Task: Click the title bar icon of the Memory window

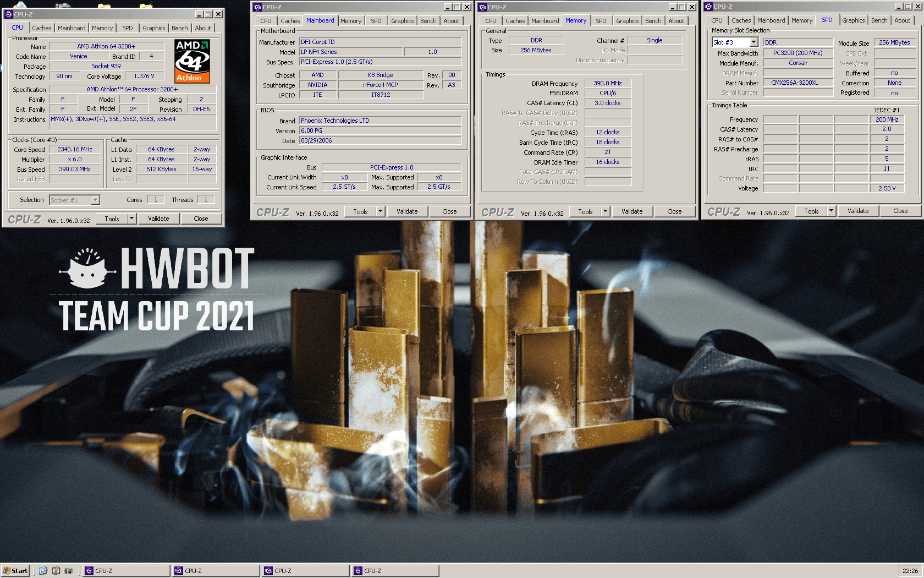Action: point(482,7)
